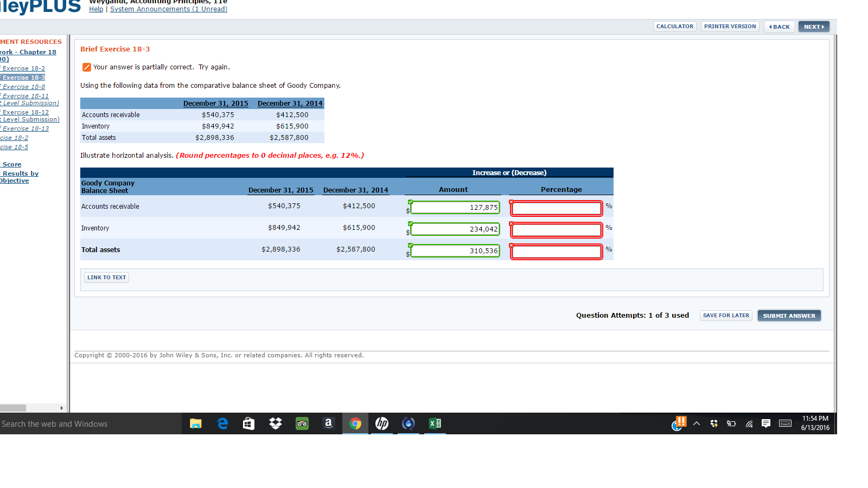Open HP application in the taskbar
The width and height of the screenshot is (868, 488).
click(x=382, y=423)
